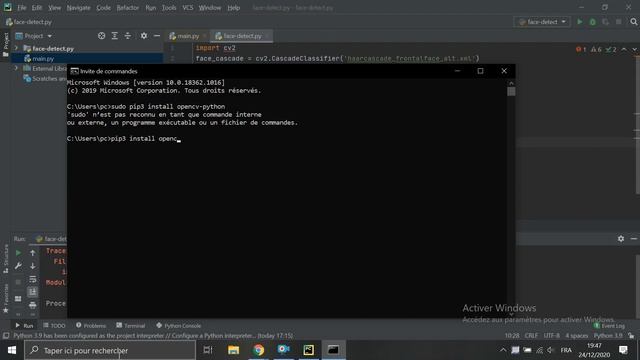Click the 4 spaces indent widget

tap(576, 336)
